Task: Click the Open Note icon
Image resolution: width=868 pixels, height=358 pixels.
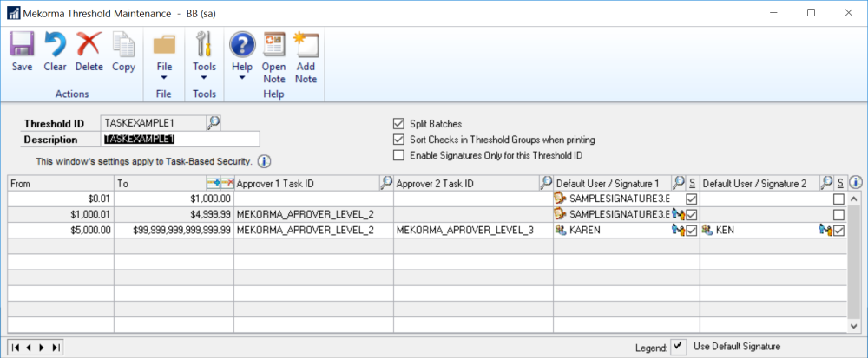Action: [x=274, y=45]
